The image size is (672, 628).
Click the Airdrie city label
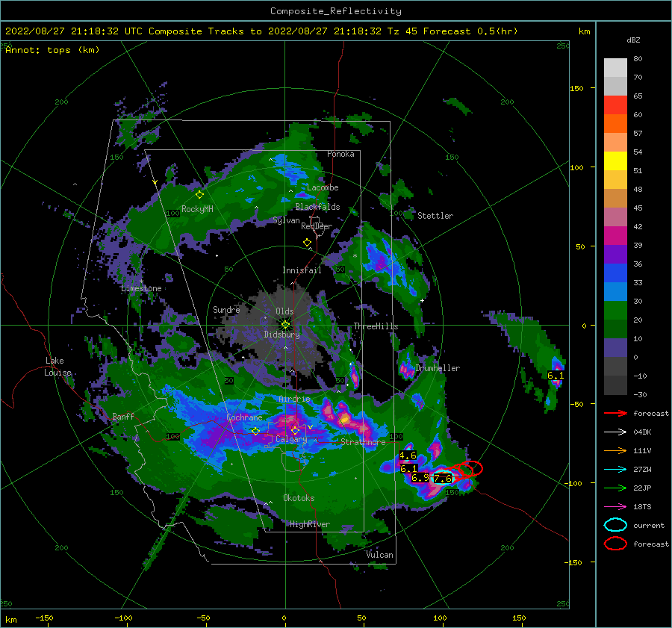pyautogui.click(x=294, y=399)
